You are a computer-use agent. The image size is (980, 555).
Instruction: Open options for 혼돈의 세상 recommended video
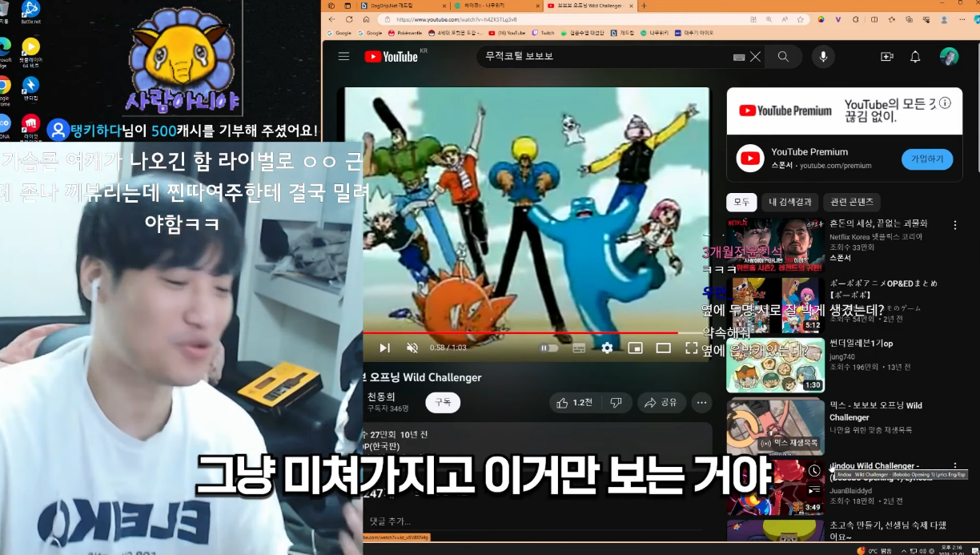tap(954, 225)
